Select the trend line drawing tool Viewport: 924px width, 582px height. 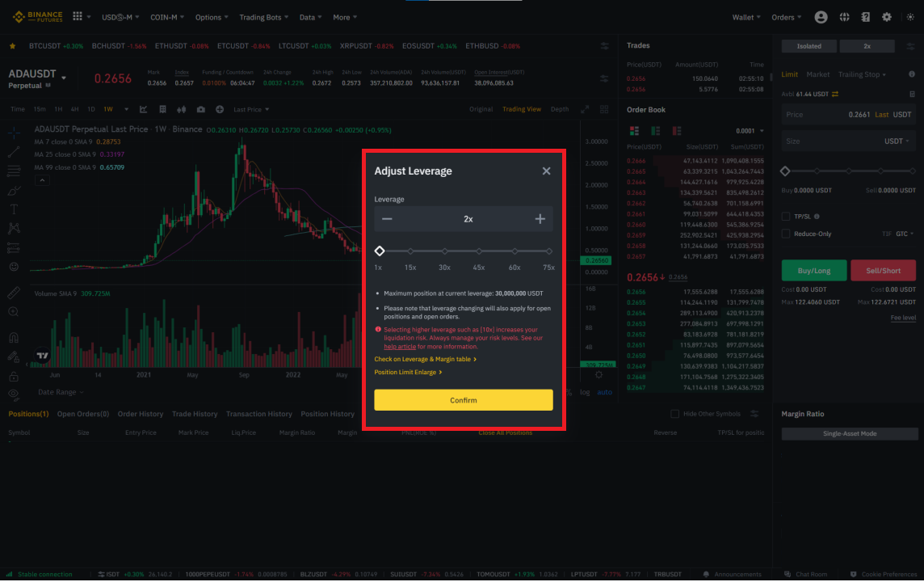14,152
